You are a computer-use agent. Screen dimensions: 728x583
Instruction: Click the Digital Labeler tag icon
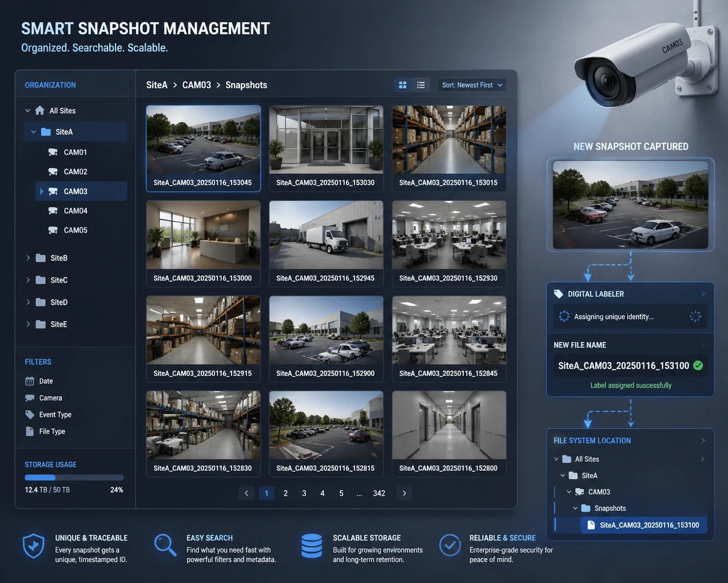pyautogui.click(x=559, y=294)
